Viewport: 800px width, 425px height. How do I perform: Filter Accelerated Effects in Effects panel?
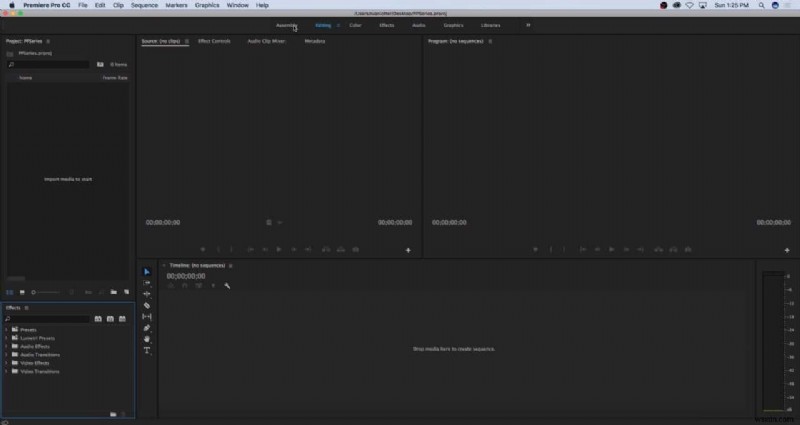pos(98,319)
